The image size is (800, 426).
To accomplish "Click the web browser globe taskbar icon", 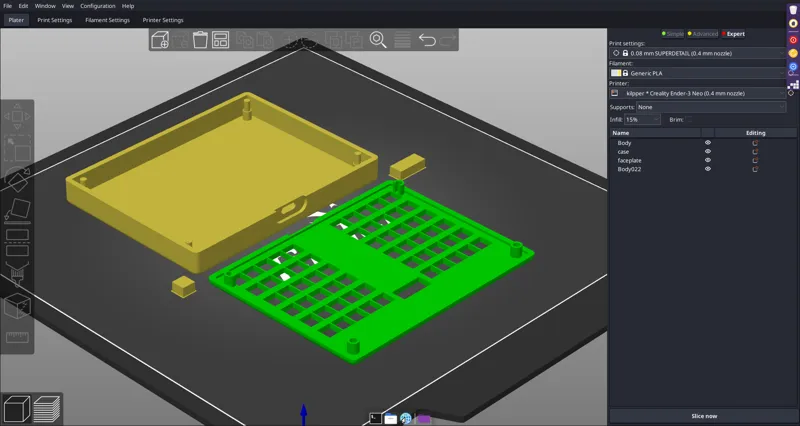I will 406,418.
